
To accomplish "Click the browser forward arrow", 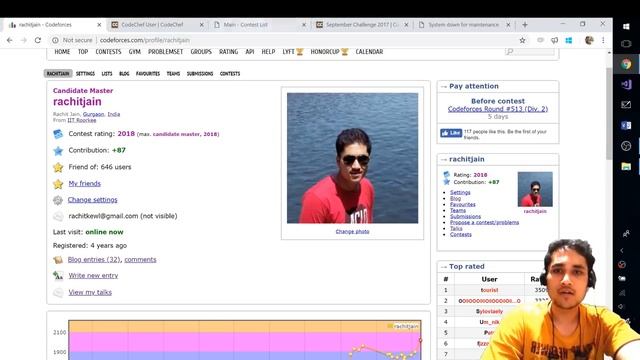I will coord(24,40).
